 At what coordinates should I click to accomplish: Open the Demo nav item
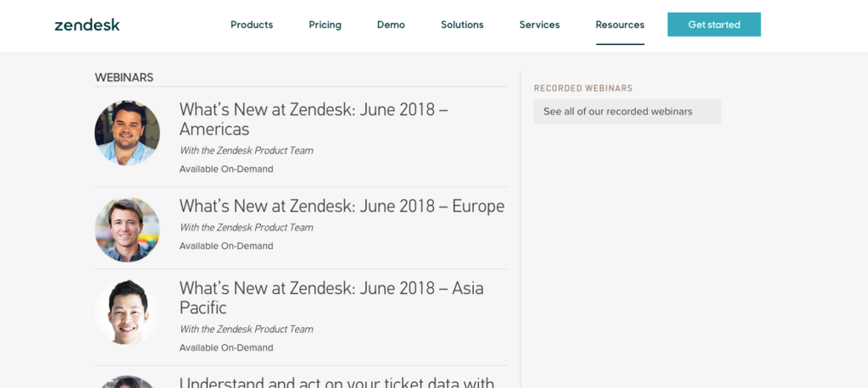[x=391, y=25]
